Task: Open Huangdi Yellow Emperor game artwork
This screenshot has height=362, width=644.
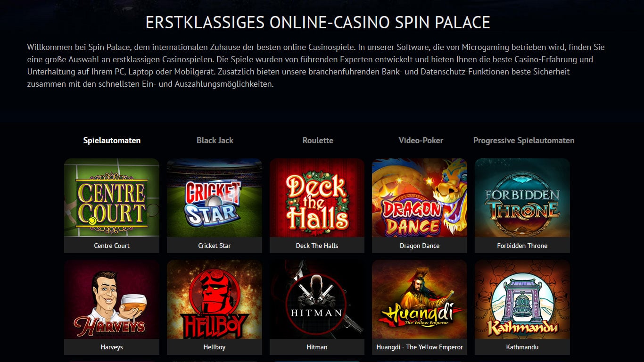Action: pyautogui.click(x=420, y=299)
